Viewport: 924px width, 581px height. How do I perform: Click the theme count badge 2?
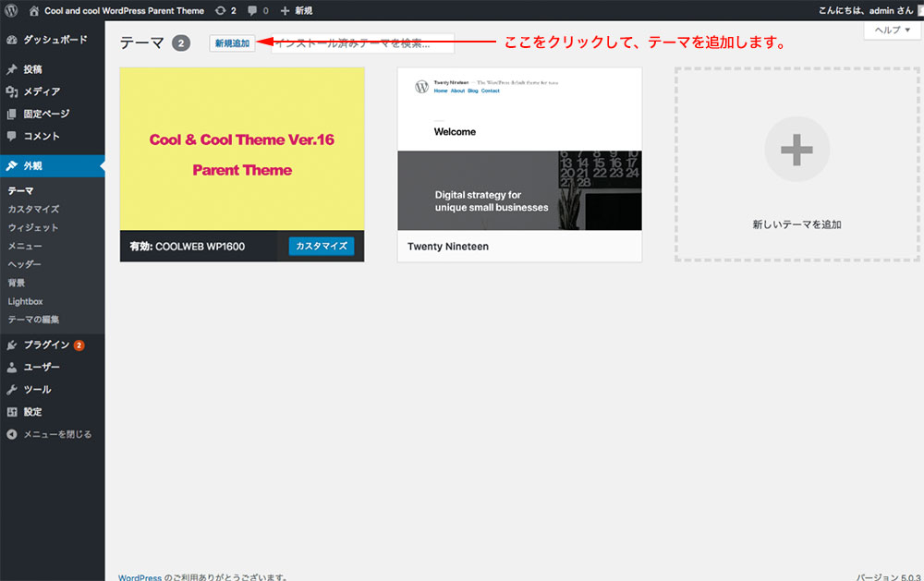[181, 43]
